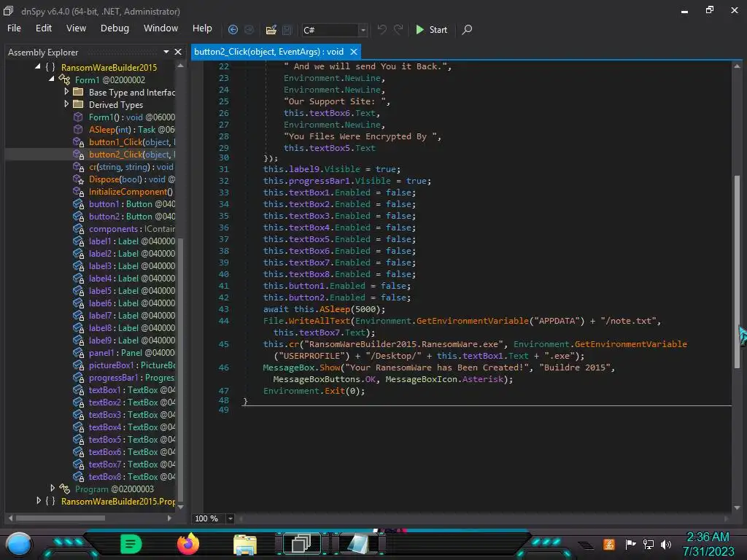Close the button2_Click code tab
Viewport: 747px width, 560px height.
click(x=354, y=52)
